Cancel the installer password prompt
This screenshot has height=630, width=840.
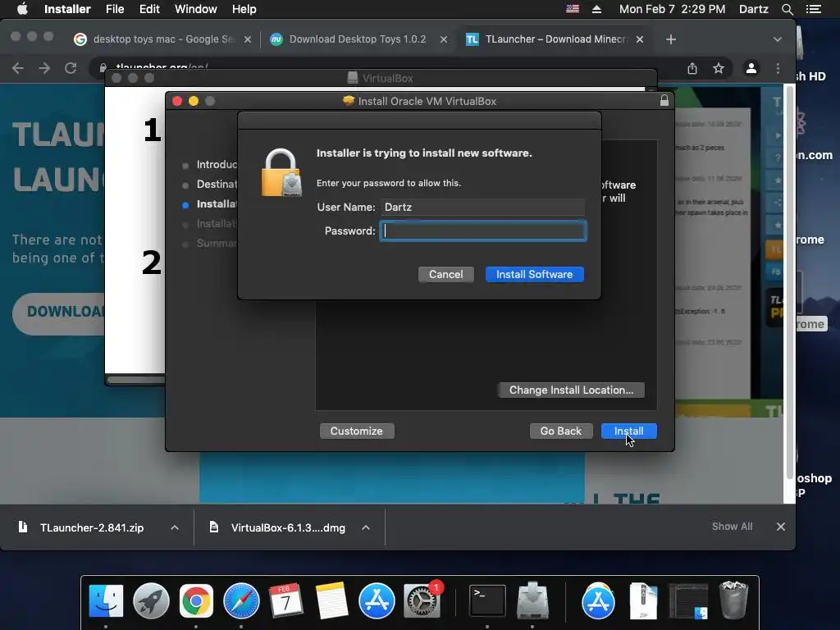tap(445, 274)
